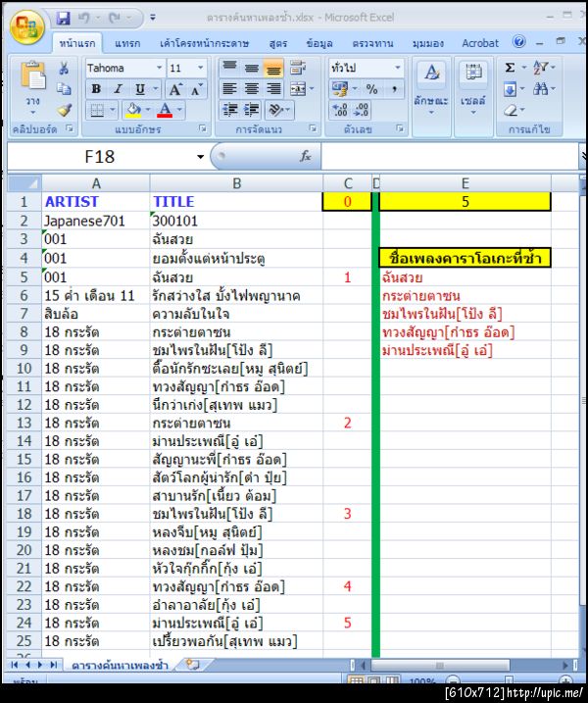Toggle italic formatting
The height and width of the screenshot is (703, 588).
(x=118, y=89)
